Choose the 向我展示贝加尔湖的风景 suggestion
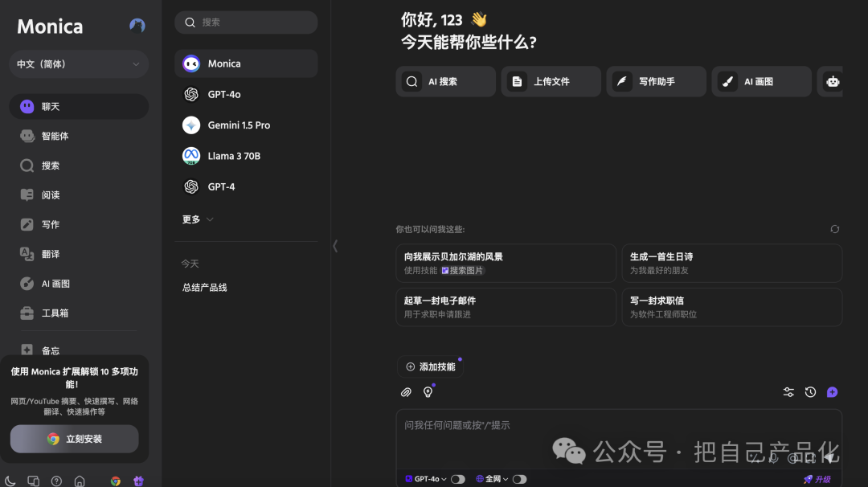 (506, 263)
